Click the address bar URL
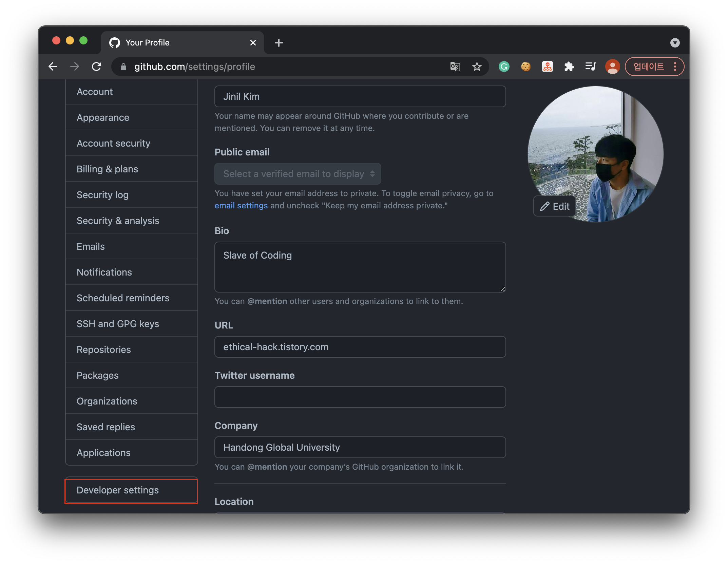Image resolution: width=728 pixels, height=564 pixels. 195,67
